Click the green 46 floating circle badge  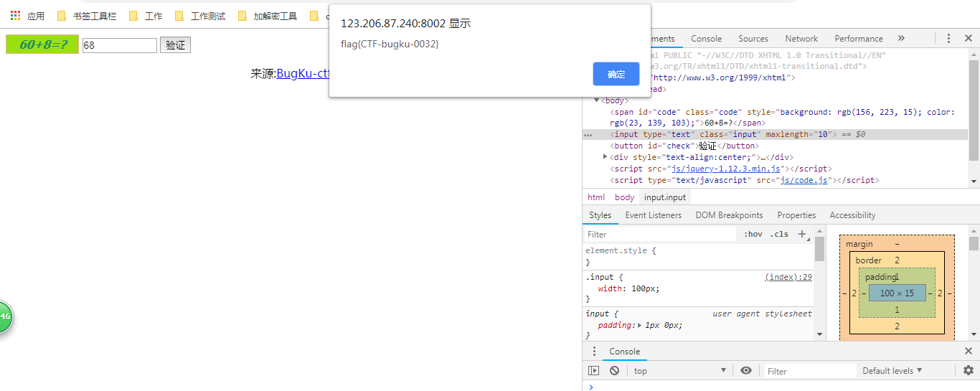(x=3, y=316)
